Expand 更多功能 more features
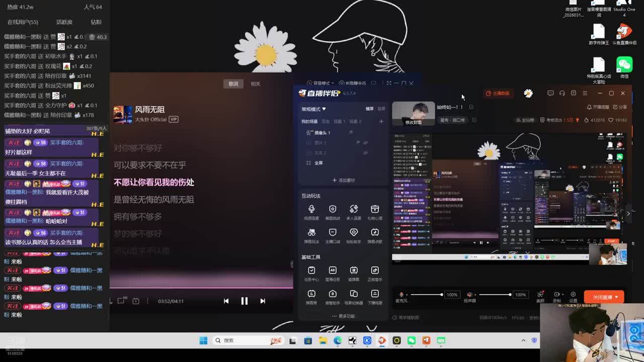This screenshot has height=362, width=644. (x=344, y=316)
